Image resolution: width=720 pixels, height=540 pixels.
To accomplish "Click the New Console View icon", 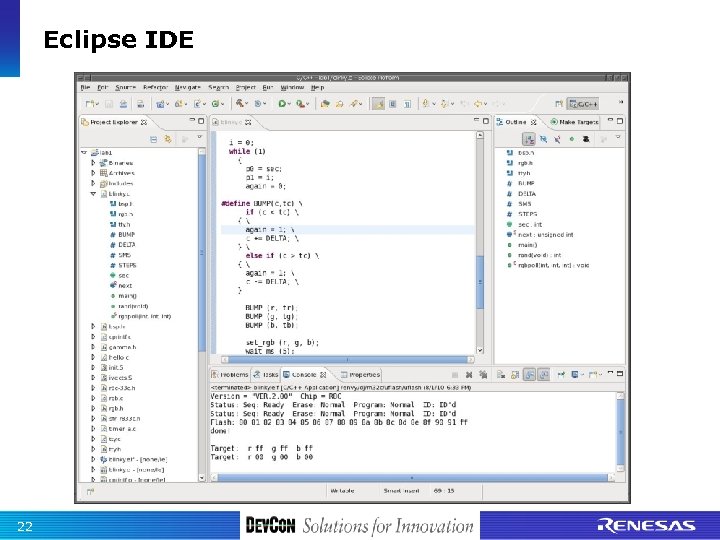I will click(x=593, y=375).
